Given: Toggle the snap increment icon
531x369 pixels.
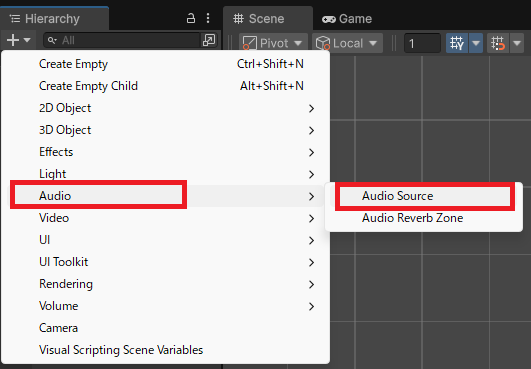Looking at the screenshot, I should tap(498, 43).
